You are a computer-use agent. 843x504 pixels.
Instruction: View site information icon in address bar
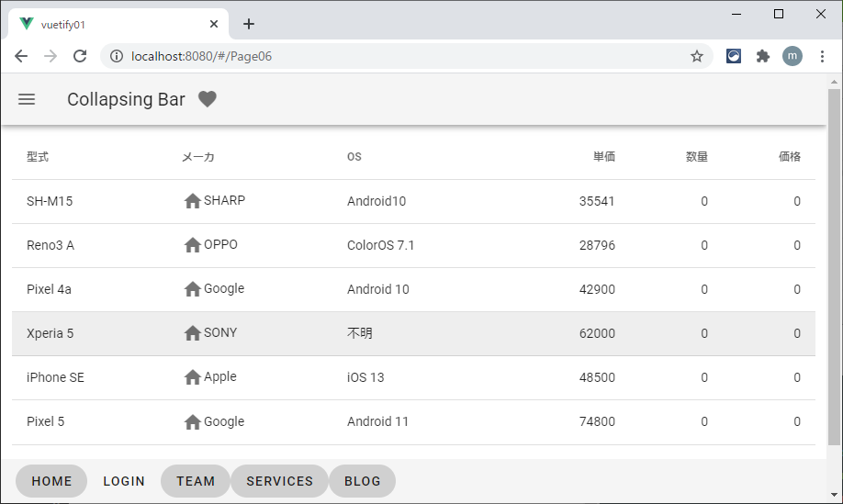point(116,56)
